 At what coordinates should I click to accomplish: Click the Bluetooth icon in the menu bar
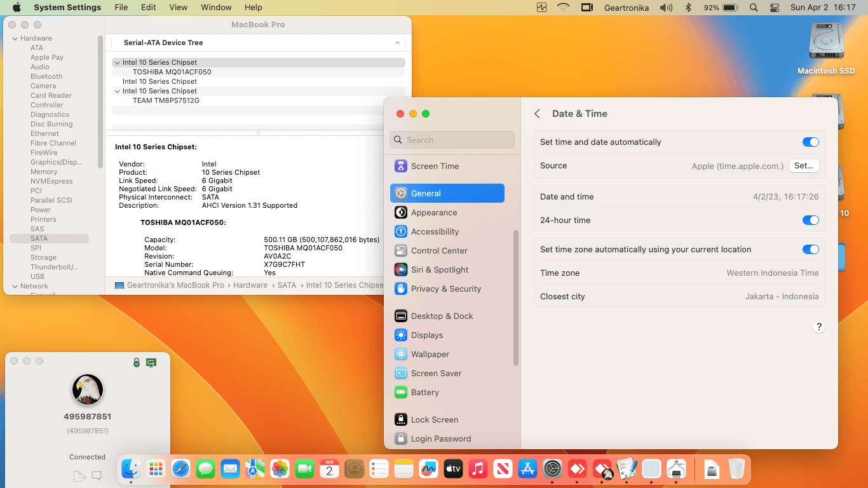[688, 8]
